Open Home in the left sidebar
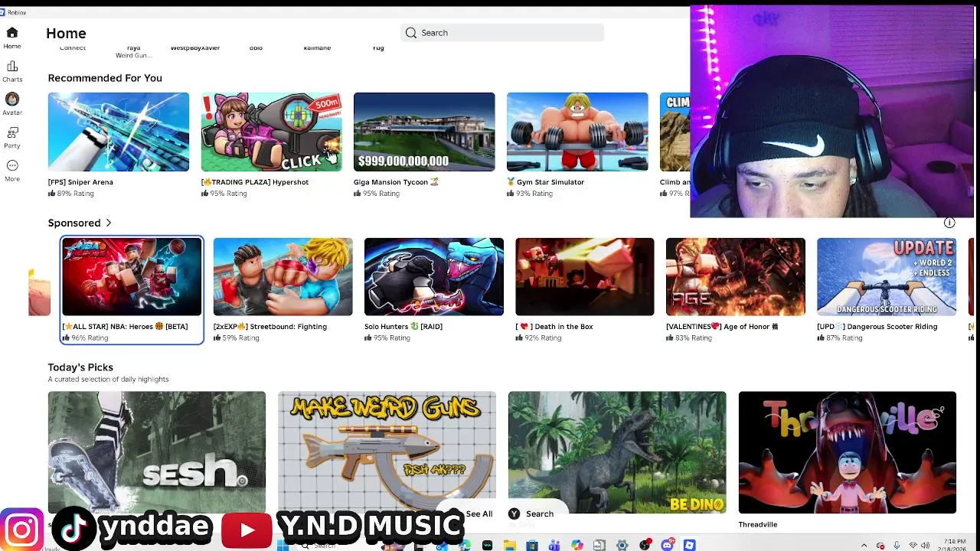Screen dimensions: 980x551 click(x=12, y=37)
